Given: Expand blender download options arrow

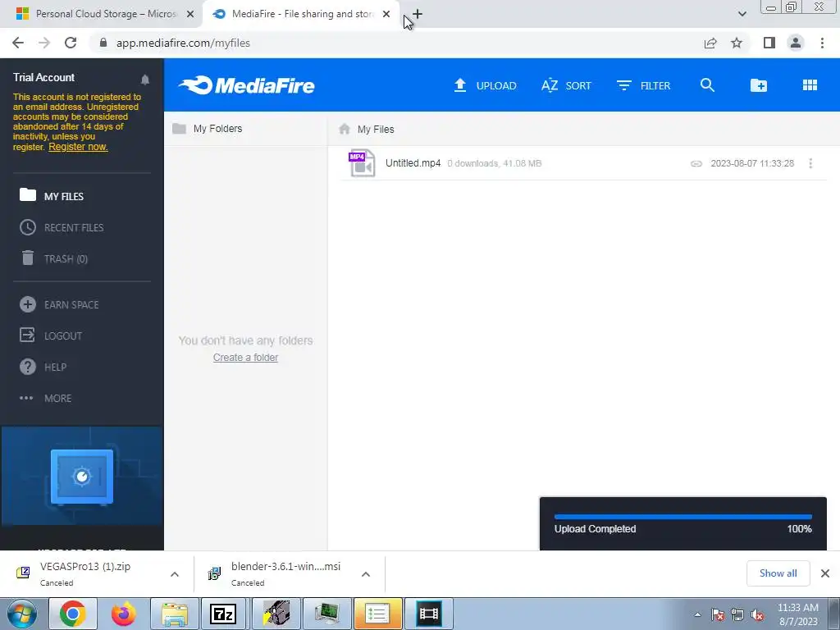Looking at the screenshot, I should [366, 573].
